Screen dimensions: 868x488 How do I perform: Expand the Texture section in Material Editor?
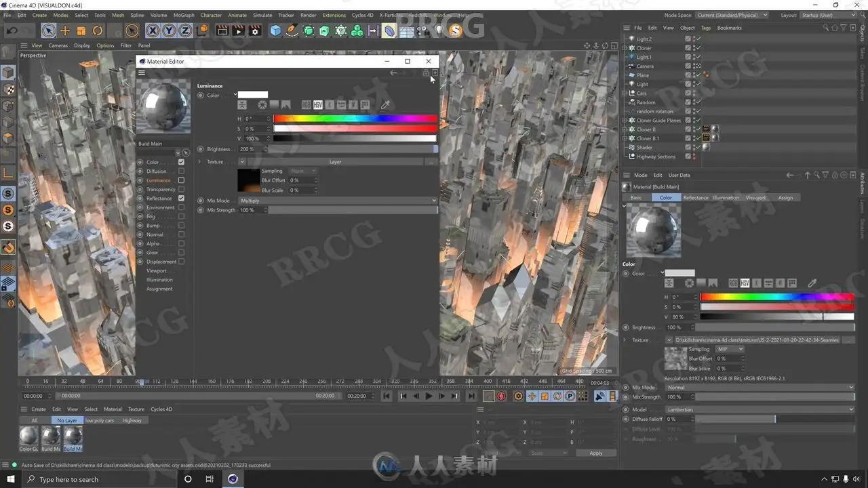point(199,162)
